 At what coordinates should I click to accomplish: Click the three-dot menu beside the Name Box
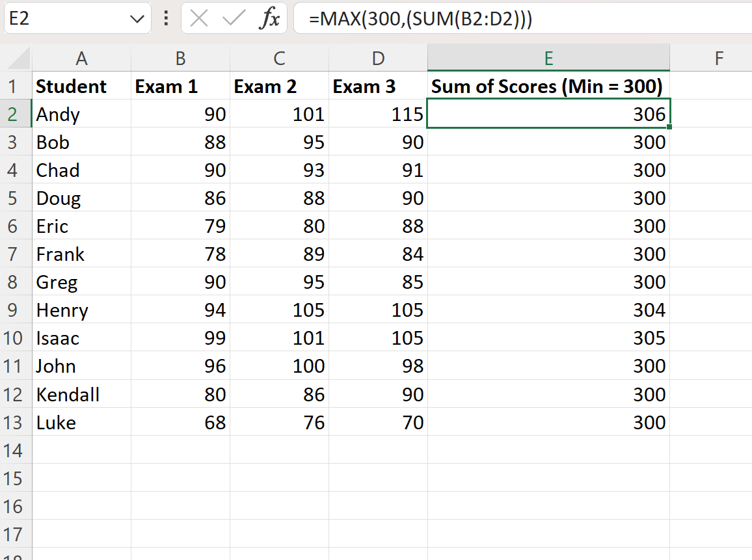tap(167, 18)
